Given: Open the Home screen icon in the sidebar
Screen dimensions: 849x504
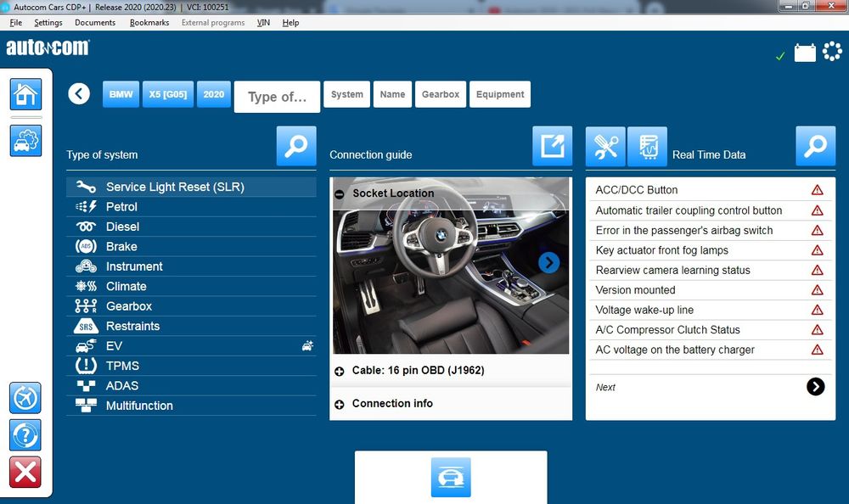Looking at the screenshot, I should 25,94.
